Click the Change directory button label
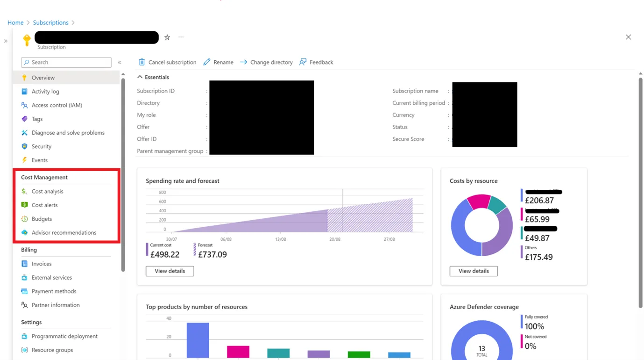The image size is (644, 360). pos(271,62)
